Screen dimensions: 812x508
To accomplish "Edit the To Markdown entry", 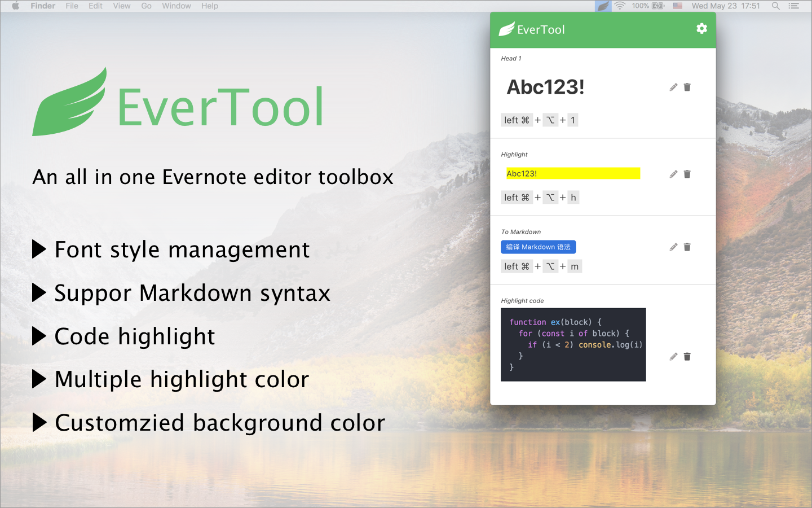I will [673, 247].
